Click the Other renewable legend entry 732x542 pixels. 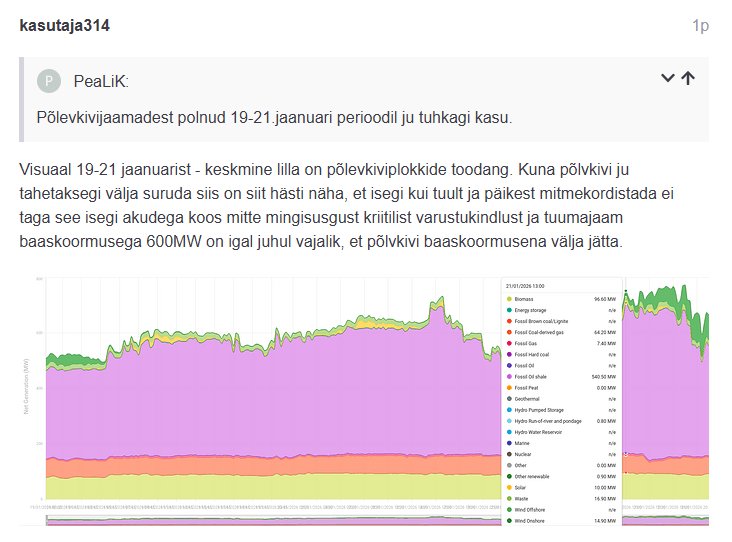point(534,476)
